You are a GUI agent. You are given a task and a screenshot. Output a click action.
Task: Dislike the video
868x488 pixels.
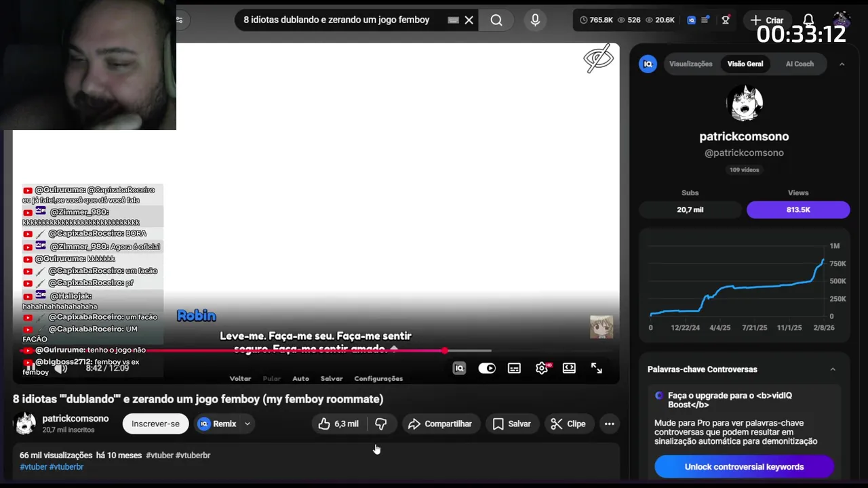pos(381,424)
